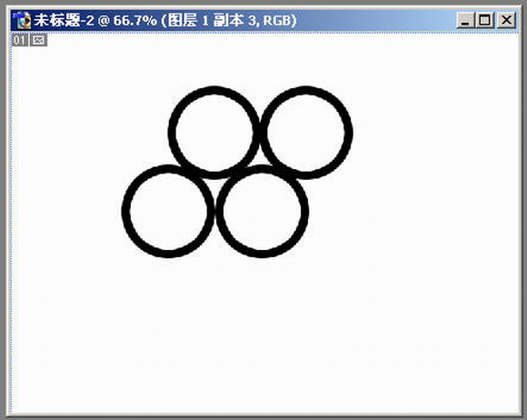Screen dimensions: 527x420
Task: Maximize the 未标题-2 document window
Action: click(484, 20)
